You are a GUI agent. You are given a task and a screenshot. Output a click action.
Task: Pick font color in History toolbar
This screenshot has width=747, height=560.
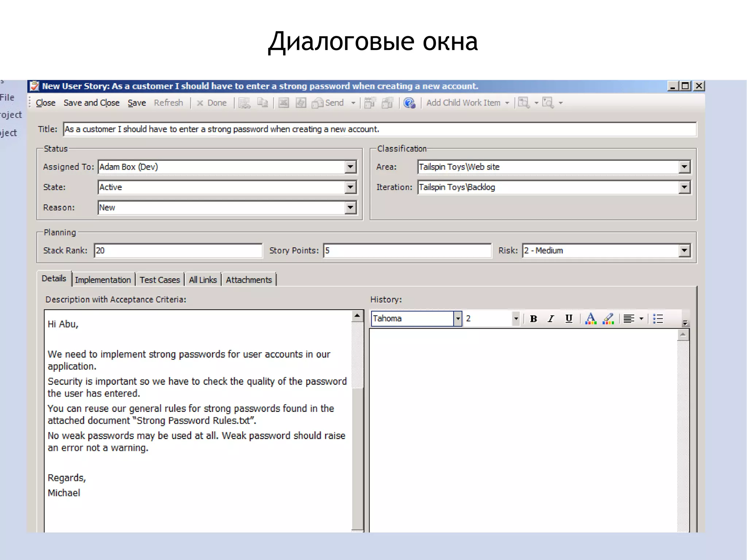point(591,319)
